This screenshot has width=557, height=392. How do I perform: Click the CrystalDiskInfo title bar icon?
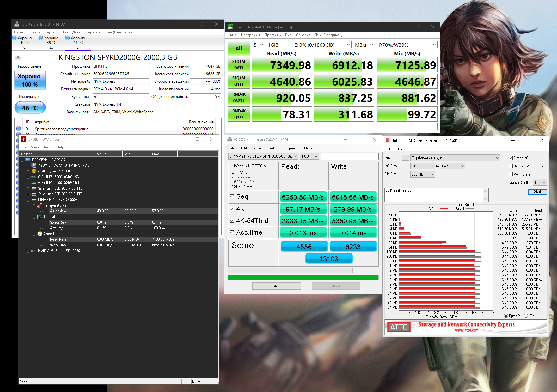(17, 24)
